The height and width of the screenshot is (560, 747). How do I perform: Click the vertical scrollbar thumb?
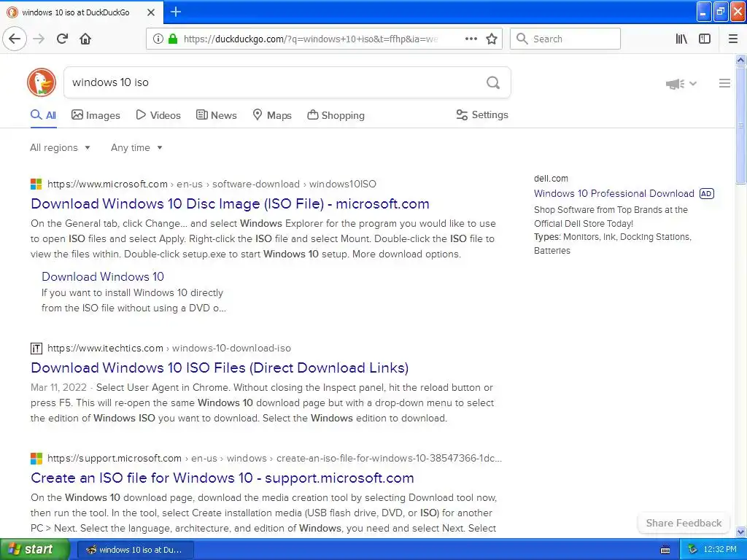tap(740, 125)
